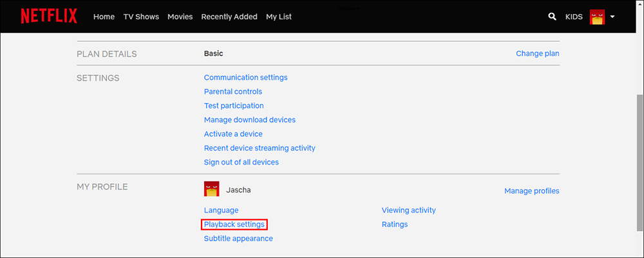Open My List
The width and height of the screenshot is (644, 258).
tap(279, 17)
